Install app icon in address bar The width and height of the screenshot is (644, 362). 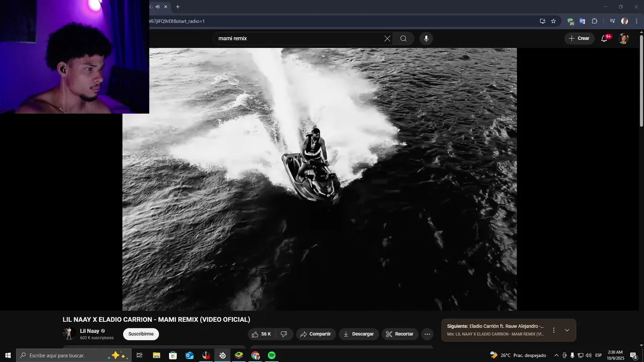pos(542,21)
